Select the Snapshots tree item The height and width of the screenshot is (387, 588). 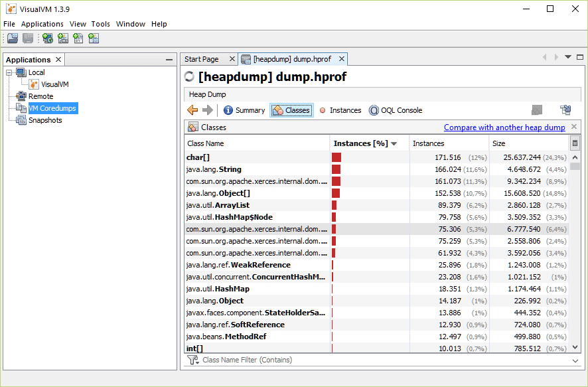point(45,120)
